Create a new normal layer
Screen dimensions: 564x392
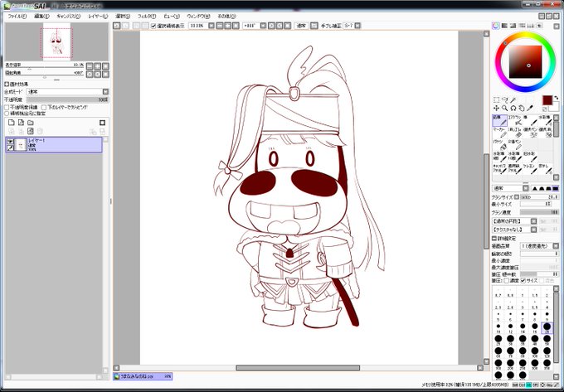click(12, 123)
